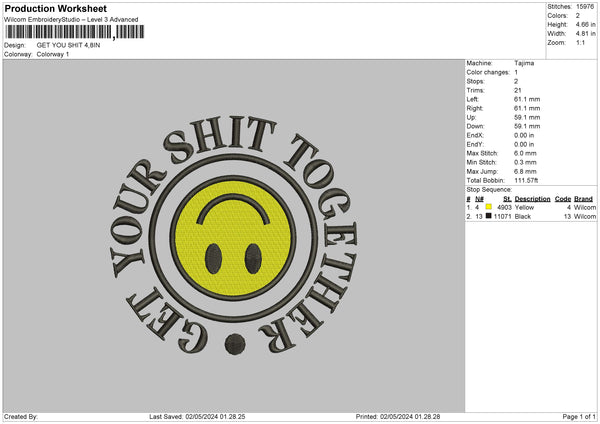Click the Height value '4.66 in'

click(x=585, y=24)
